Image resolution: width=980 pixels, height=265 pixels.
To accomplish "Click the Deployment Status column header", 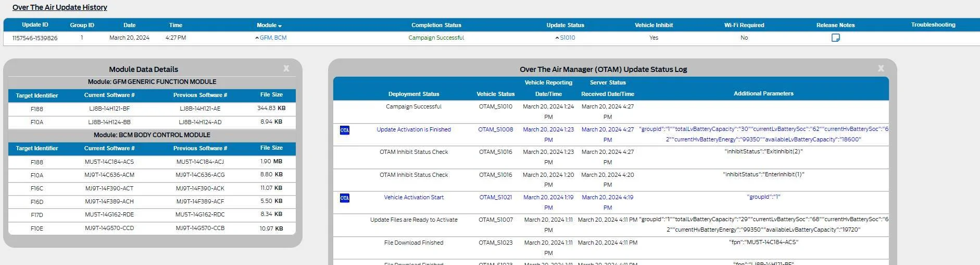I will (x=413, y=94).
